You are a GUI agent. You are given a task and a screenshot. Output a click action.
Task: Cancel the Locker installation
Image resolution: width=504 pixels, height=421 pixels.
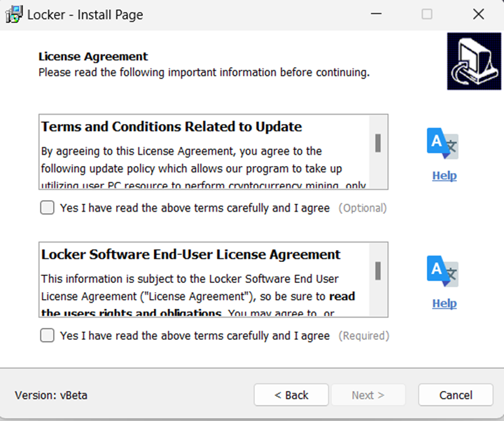456,394
